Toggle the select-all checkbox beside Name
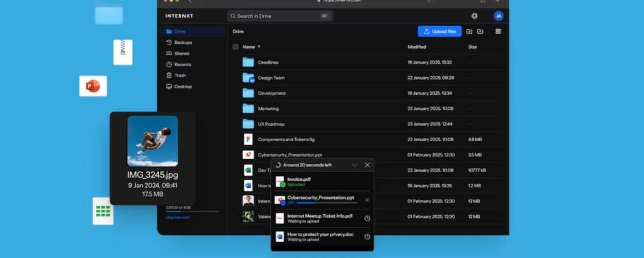The image size is (644, 258). pos(235,47)
